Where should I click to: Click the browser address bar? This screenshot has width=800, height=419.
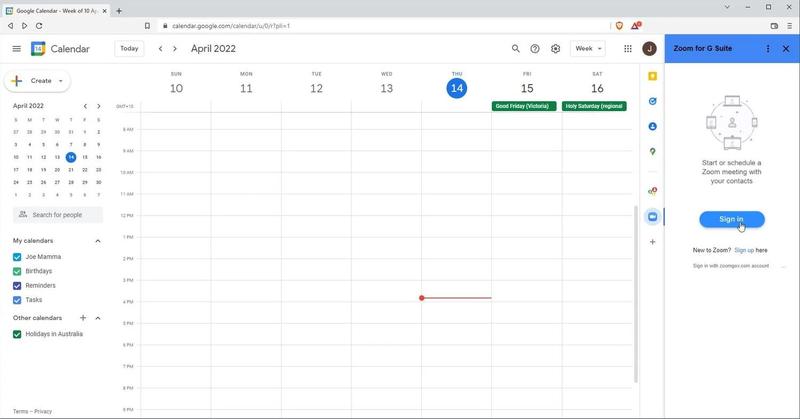(x=383, y=26)
